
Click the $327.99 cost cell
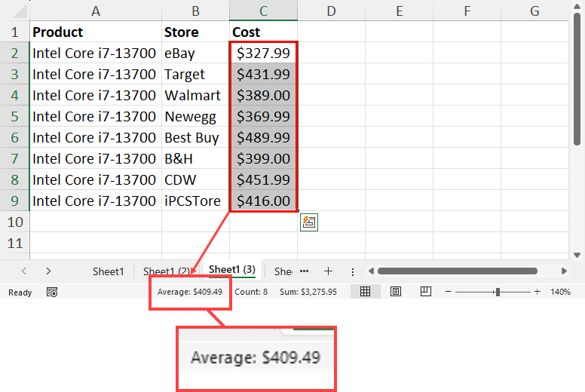(x=263, y=53)
